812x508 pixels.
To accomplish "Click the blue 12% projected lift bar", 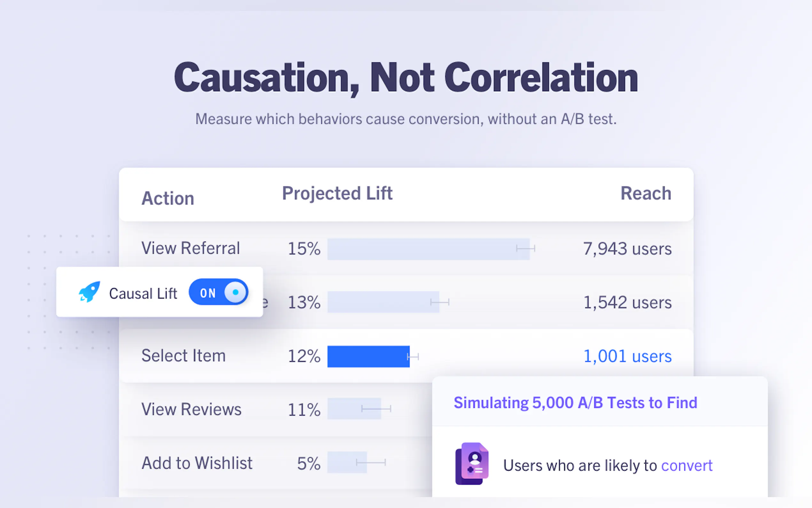I will point(368,356).
